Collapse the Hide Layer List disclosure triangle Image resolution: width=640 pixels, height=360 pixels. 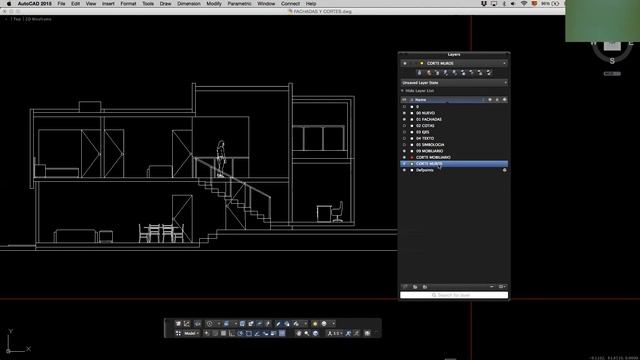point(402,91)
